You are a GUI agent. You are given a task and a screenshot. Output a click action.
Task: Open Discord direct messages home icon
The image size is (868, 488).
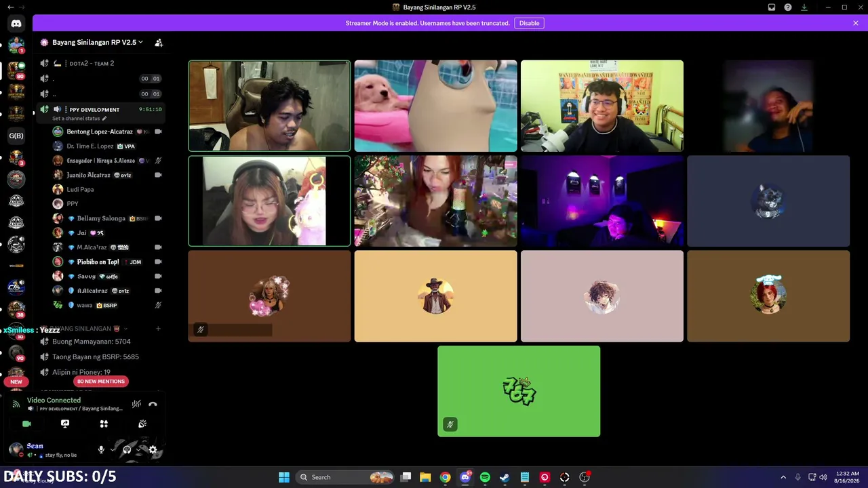tap(16, 23)
